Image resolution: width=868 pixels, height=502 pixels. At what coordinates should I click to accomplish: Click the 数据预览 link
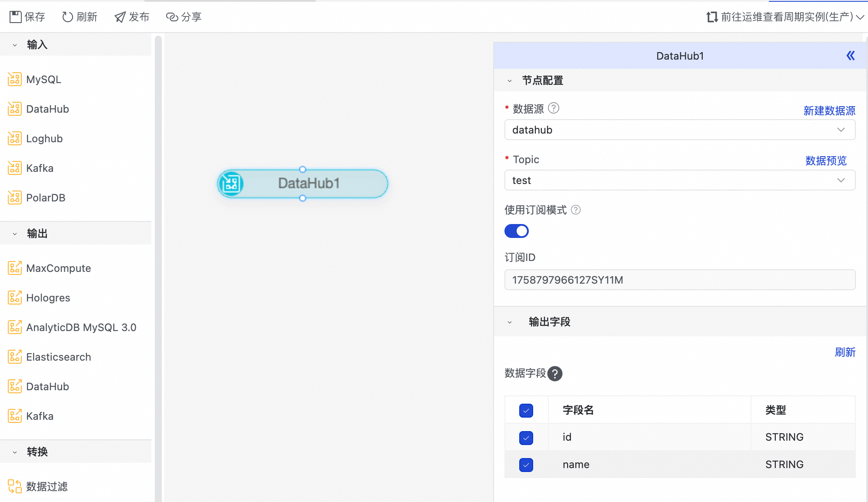825,161
